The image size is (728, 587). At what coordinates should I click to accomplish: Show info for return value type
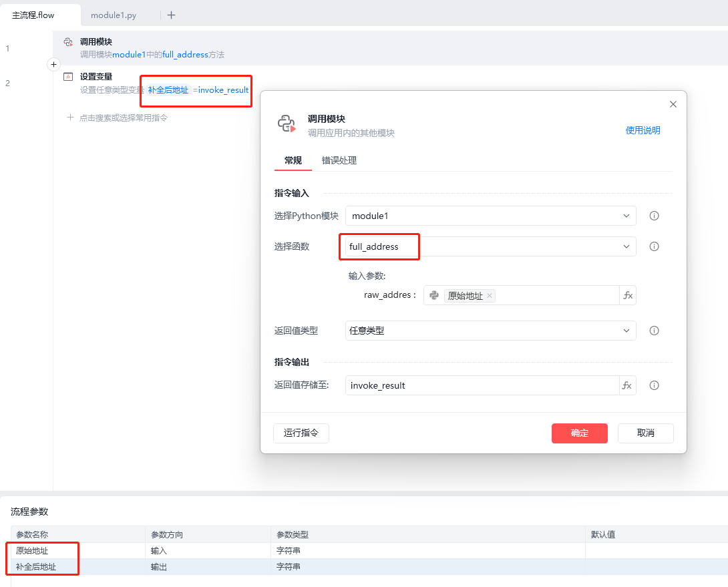(x=654, y=331)
